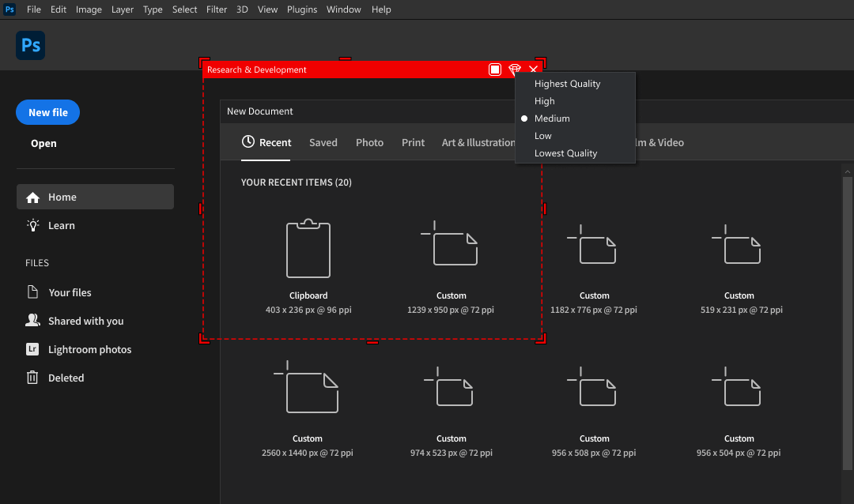Select High in the quality dropdown
This screenshot has height=504, width=854.
pyautogui.click(x=544, y=101)
